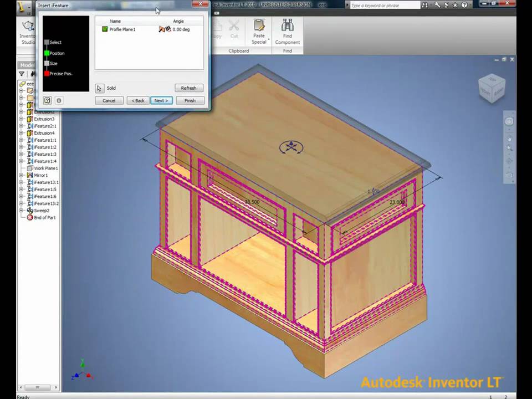Click the satellite communication icon in title bar

[446, 5]
